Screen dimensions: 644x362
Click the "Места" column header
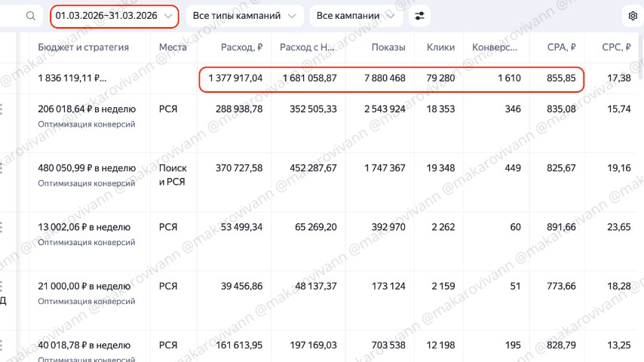tap(173, 47)
